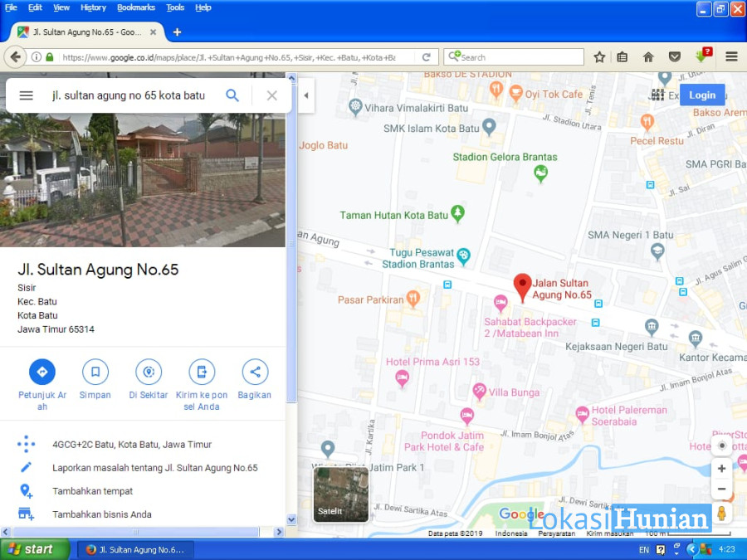Click the EN language indicator in tray
The image size is (747, 560).
[x=644, y=549]
